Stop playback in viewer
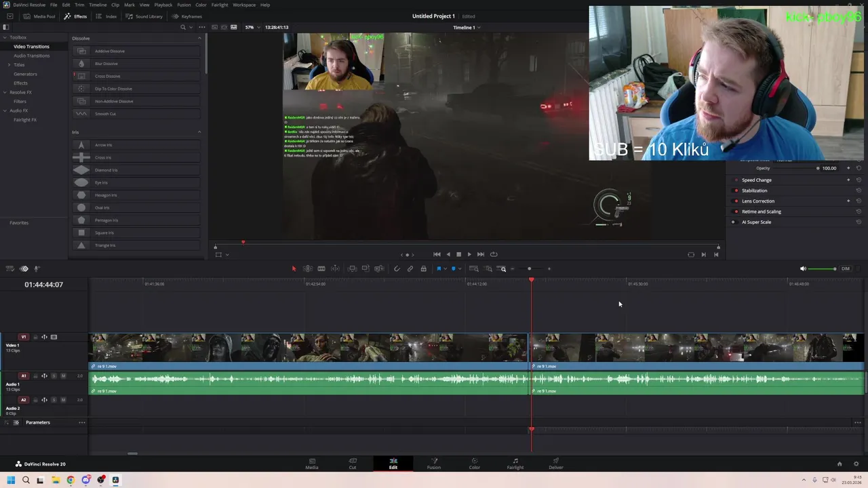 pyautogui.click(x=458, y=254)
